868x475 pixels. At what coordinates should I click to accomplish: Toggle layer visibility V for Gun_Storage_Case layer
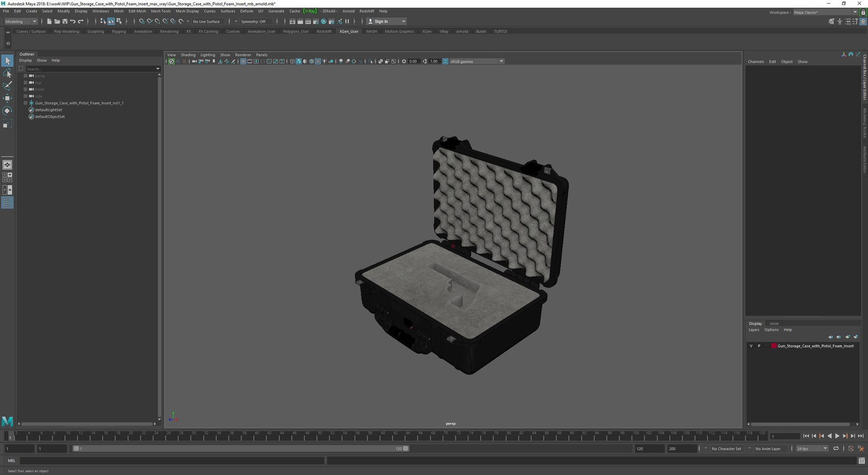[x=751, y=346]
